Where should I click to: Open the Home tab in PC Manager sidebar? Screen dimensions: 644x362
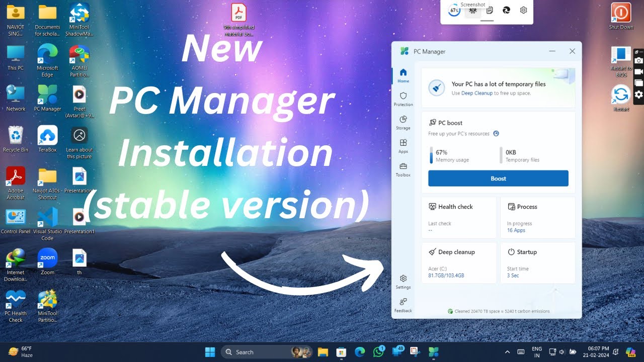coord(403,76)
